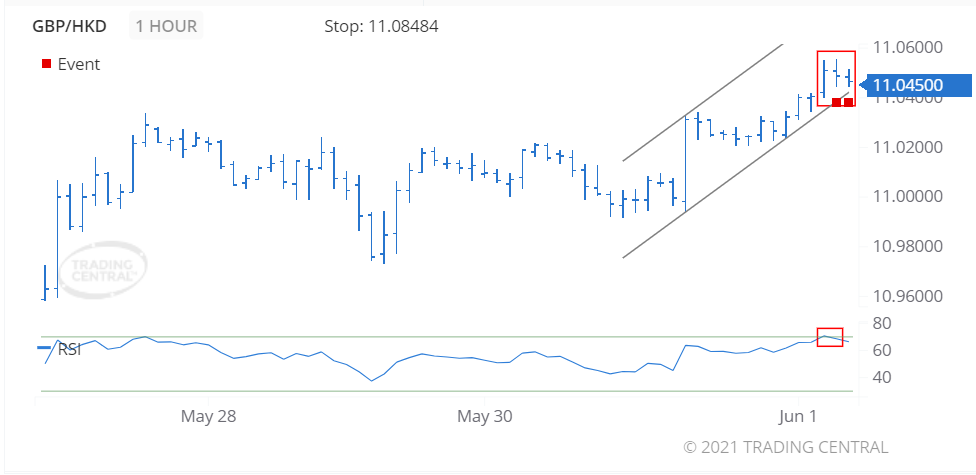Toggle the RSI indicator label
976x475 pixels.
point(69,349)
